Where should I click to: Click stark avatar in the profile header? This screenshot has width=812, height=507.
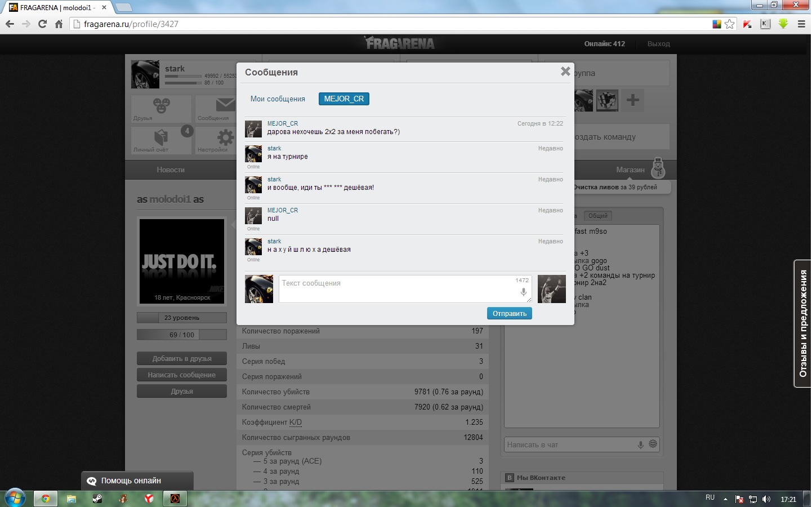[145, 74]
